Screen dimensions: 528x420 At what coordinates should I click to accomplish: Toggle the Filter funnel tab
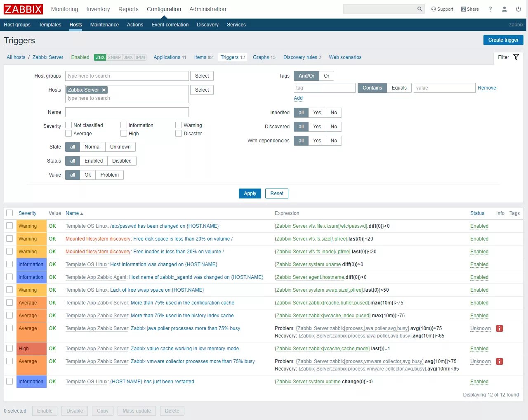click(508, 57)
